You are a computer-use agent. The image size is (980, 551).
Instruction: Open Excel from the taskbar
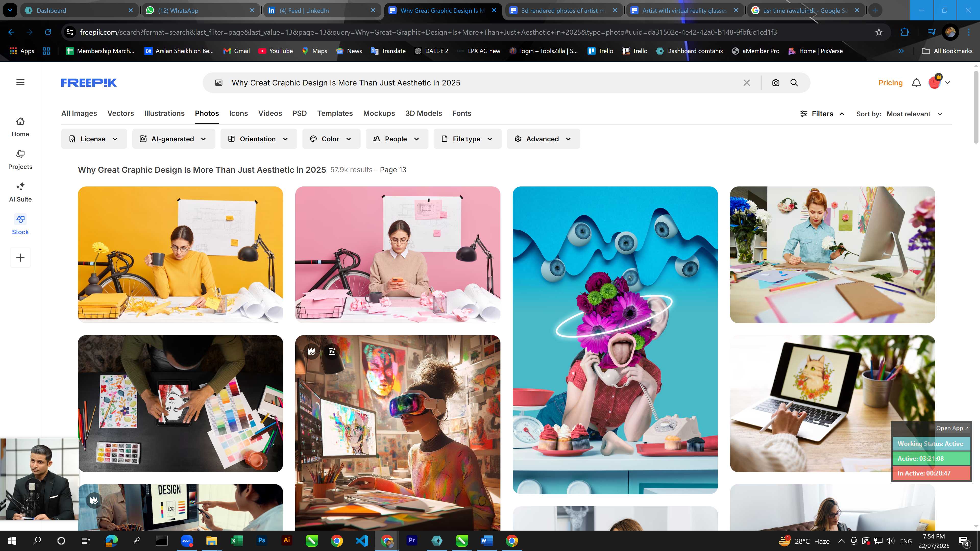[x=237, y=540]
